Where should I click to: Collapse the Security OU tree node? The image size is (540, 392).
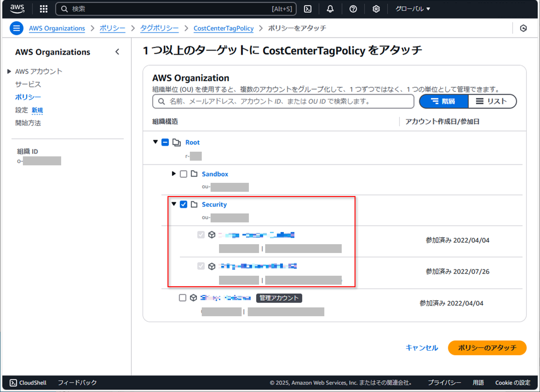tap(174, 204)
